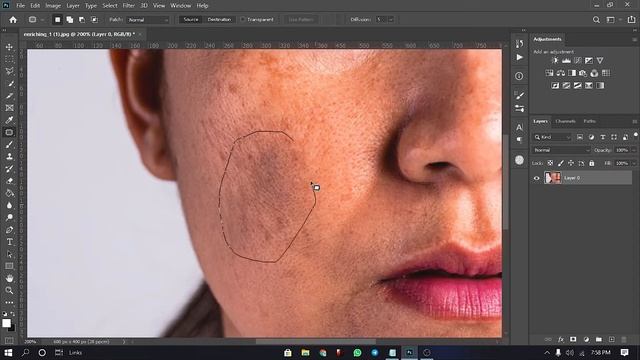Hide Layer 0 with eye icon
Viewport: 640px width, 360px height.
click(x=537, y=178)
